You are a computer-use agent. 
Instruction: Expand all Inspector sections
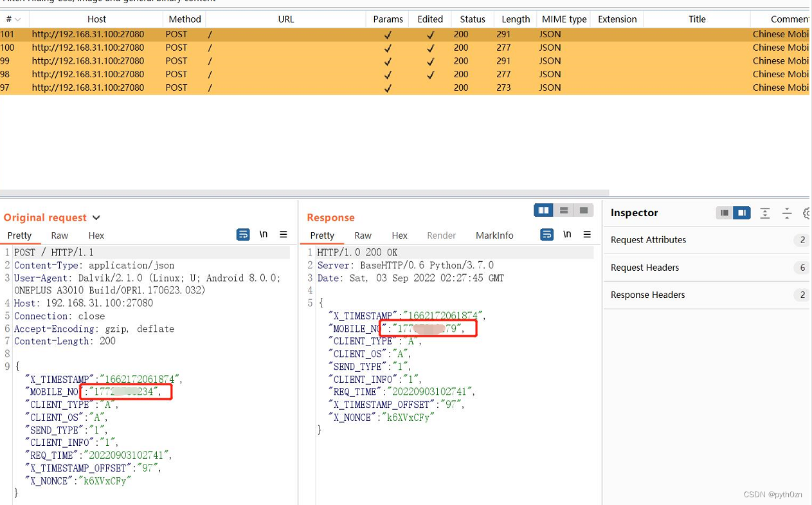point(765,213)
